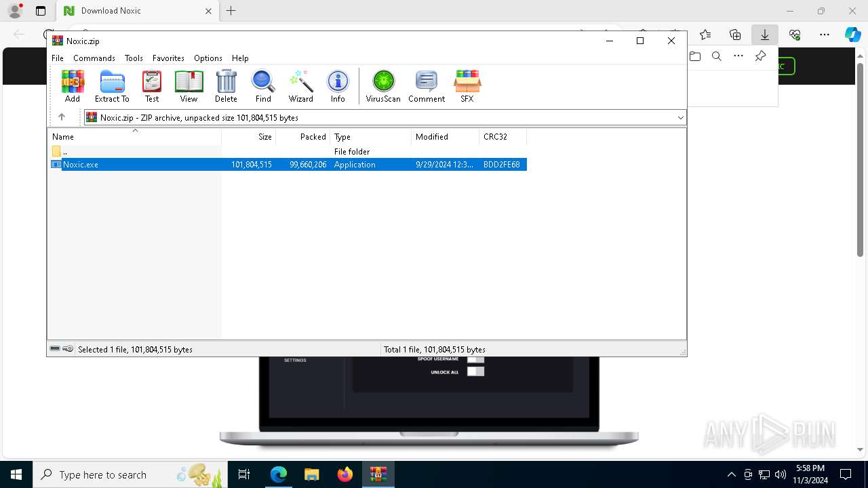Viewport: 868px width, 488px height.
Task: Show archive Info
Action: click(x=338, y=86)
